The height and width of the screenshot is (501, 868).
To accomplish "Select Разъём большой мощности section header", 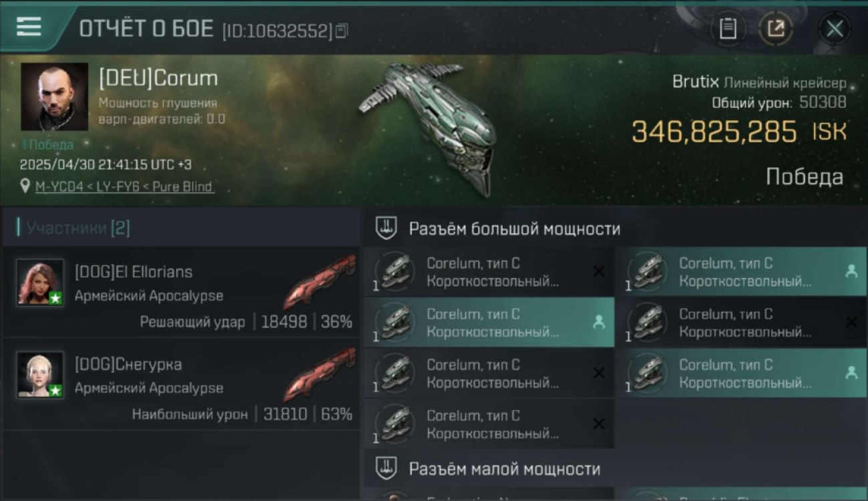I will coord(515,229).
